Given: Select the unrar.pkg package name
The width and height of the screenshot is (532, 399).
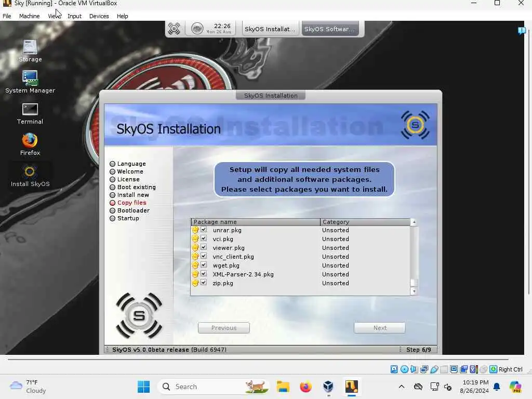Looking at the screenshot, I should click(x=227, y=230).
